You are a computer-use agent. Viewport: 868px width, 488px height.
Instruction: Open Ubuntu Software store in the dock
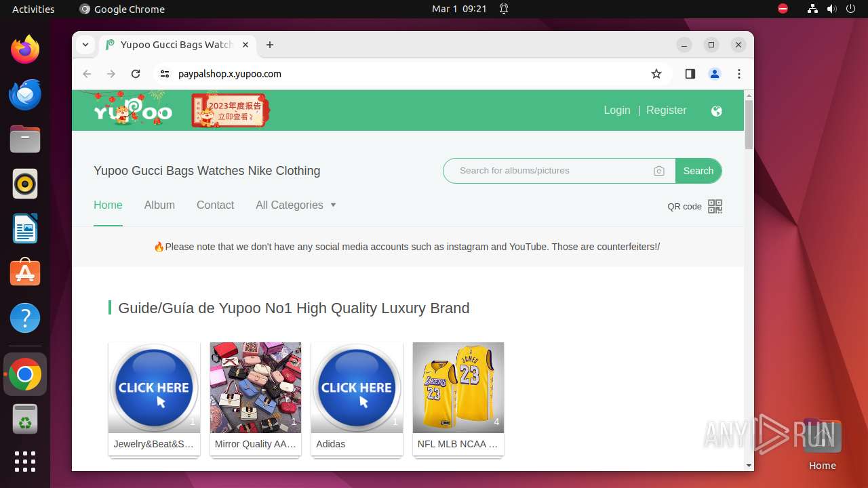click(x=25, y=273)
